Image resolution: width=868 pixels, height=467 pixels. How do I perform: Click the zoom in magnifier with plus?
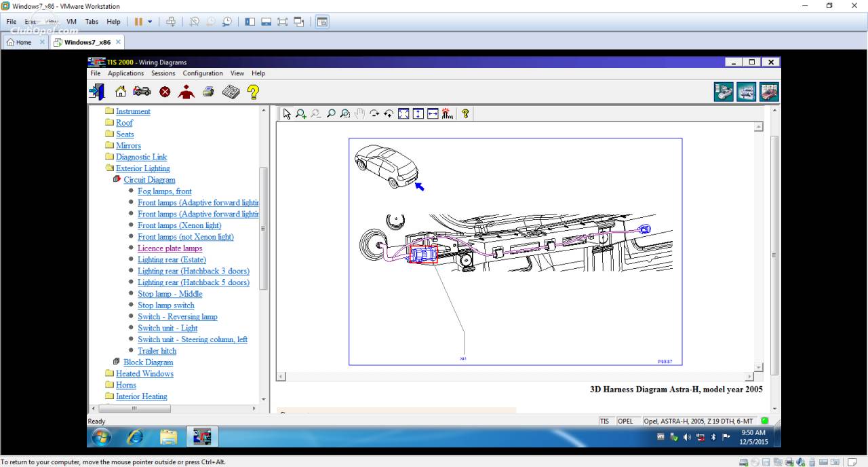(x=301, y=114)
